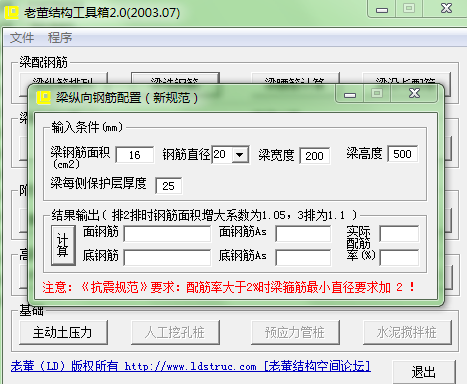Viewport: 467px width, 384px height.
Task: Click the 主动土压力 button
Action: (63, 332)
